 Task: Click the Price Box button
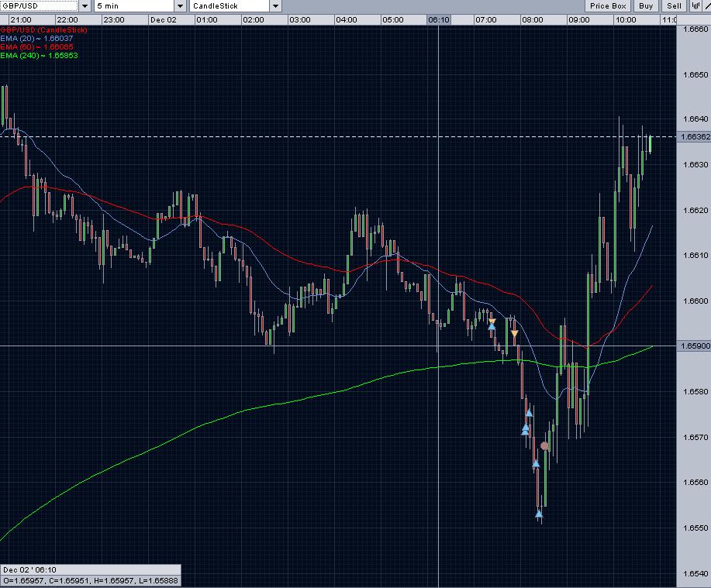pyautogui.click(x=608, y=5)
